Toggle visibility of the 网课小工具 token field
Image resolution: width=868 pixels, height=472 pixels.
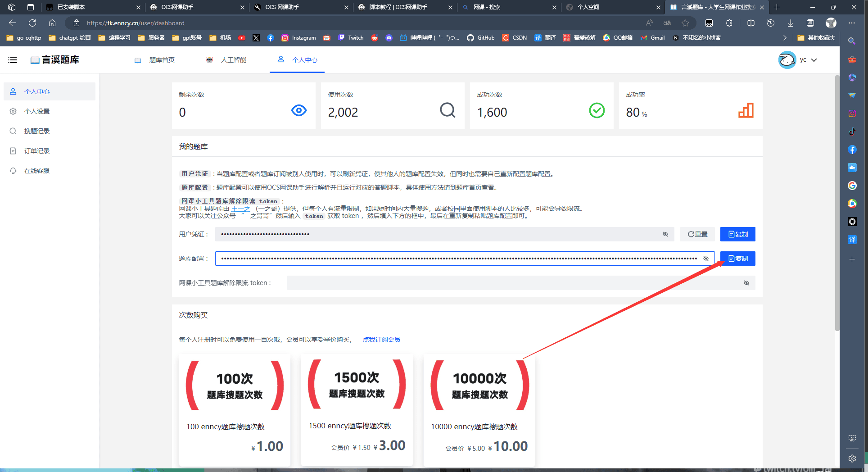click(x=746, y=283)
